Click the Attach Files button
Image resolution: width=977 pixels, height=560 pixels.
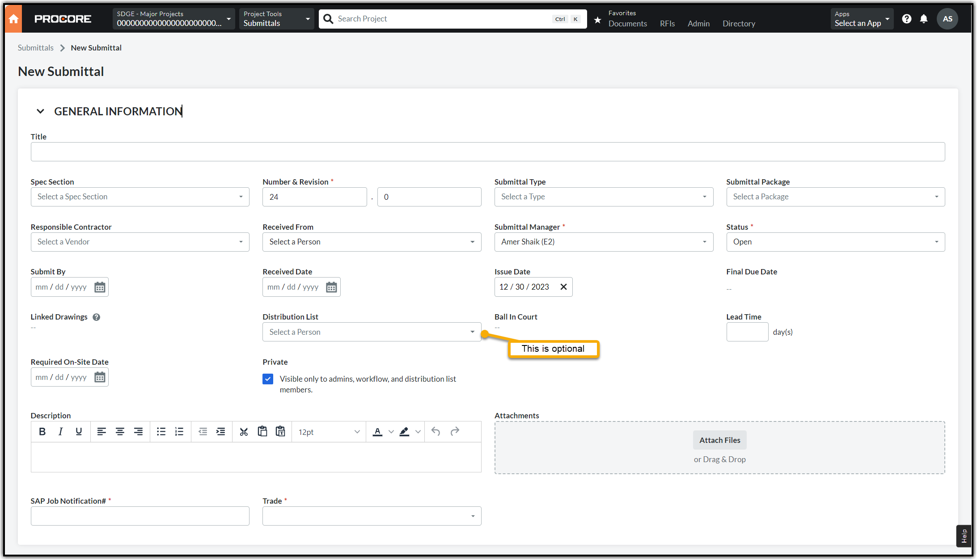pos(719,440)
